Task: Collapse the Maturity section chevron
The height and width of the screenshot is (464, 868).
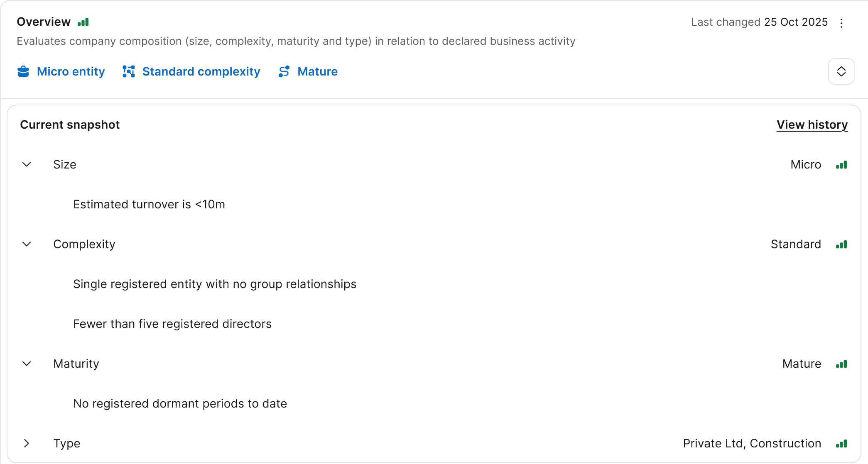Action: tap(27, 364)
